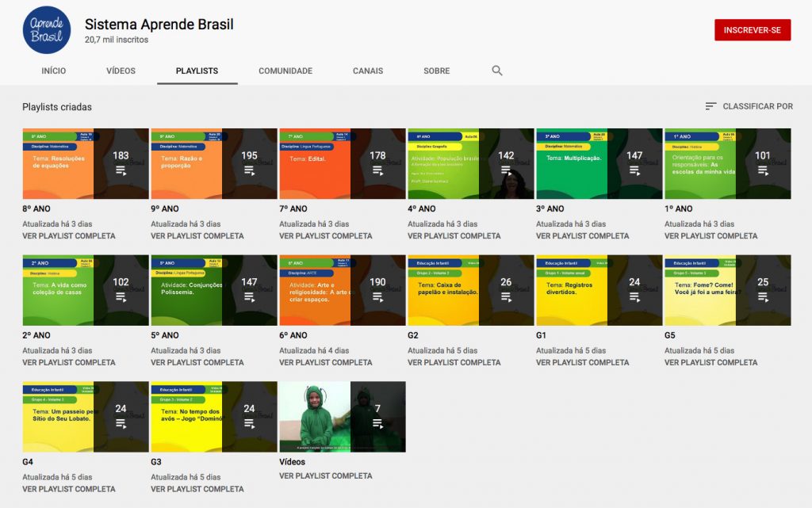Screen dimensions: 812x508
Task: Open full 5º ANO playlist link
Action: coord(197,363)
